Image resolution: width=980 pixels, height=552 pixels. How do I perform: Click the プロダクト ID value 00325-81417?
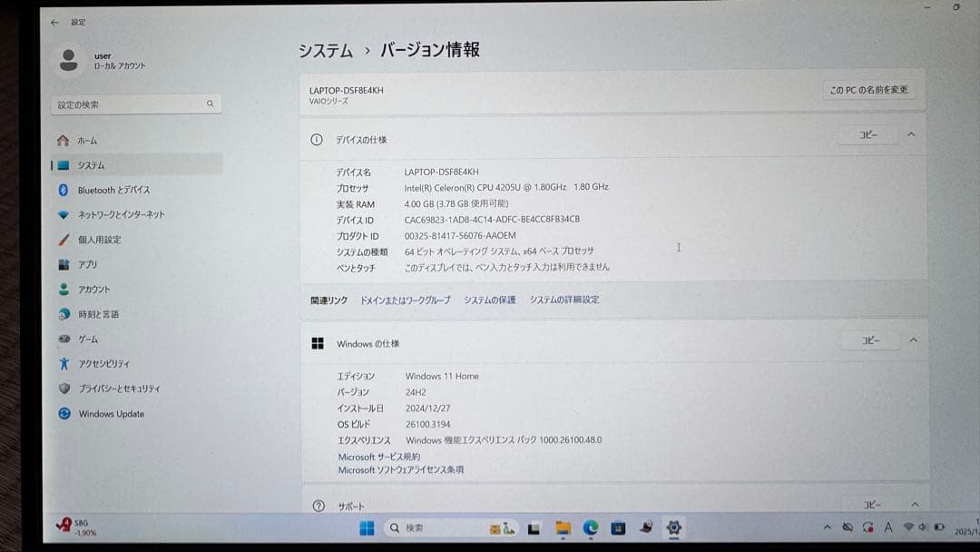(459, 236)
